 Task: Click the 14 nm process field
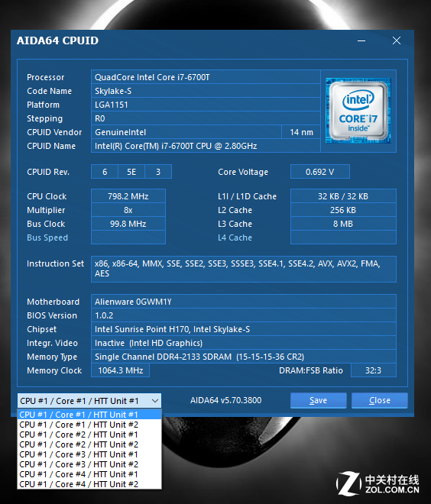301,132
